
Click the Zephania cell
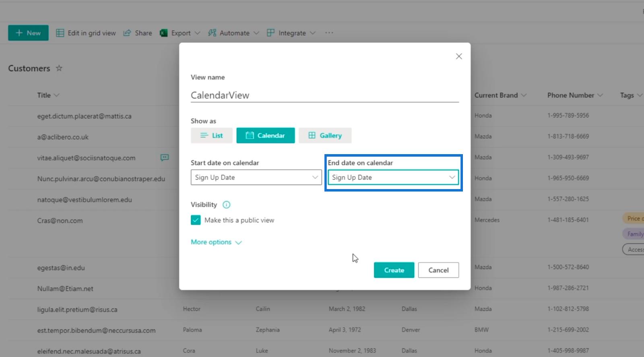[x=267, y=330]
